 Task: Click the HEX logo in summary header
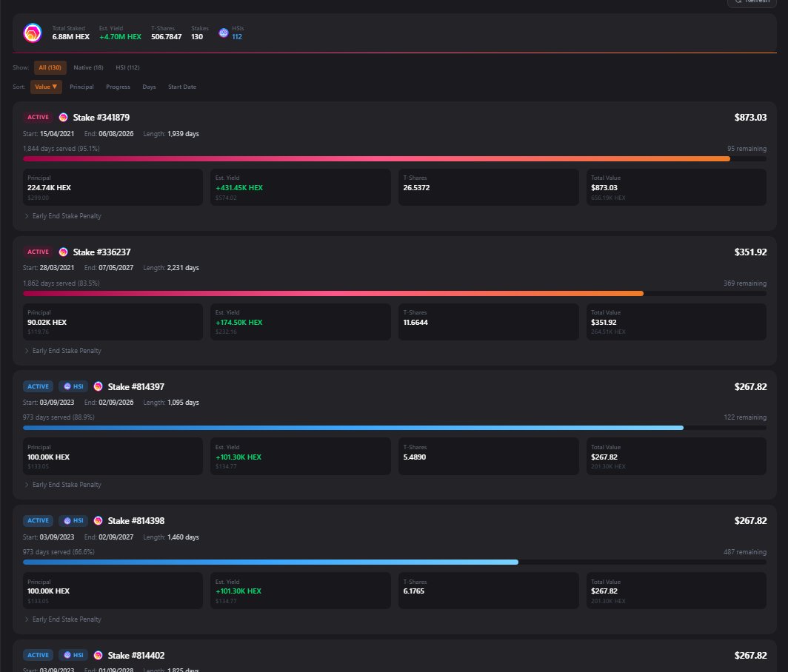point(33,33)
